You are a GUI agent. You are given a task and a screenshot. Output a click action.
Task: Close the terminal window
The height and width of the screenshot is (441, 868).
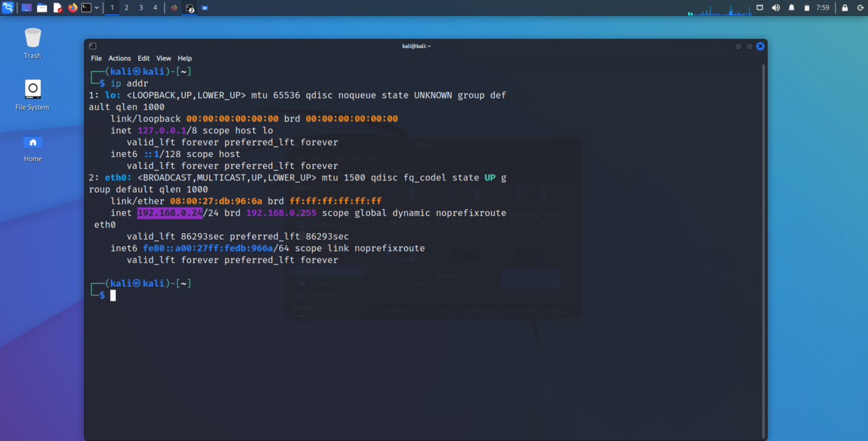tap(760, 46)
